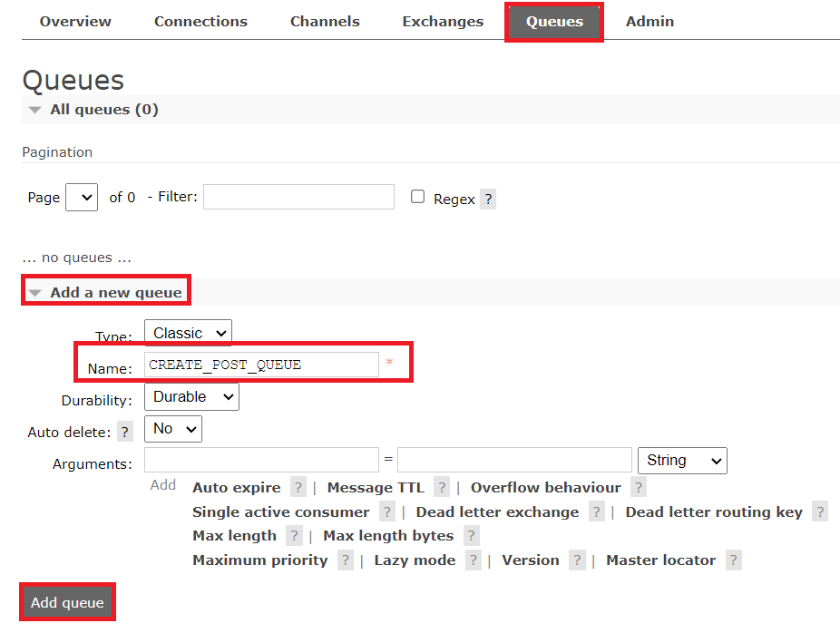Show help for Maximum priority
The image size is (840, 633).
346,560
